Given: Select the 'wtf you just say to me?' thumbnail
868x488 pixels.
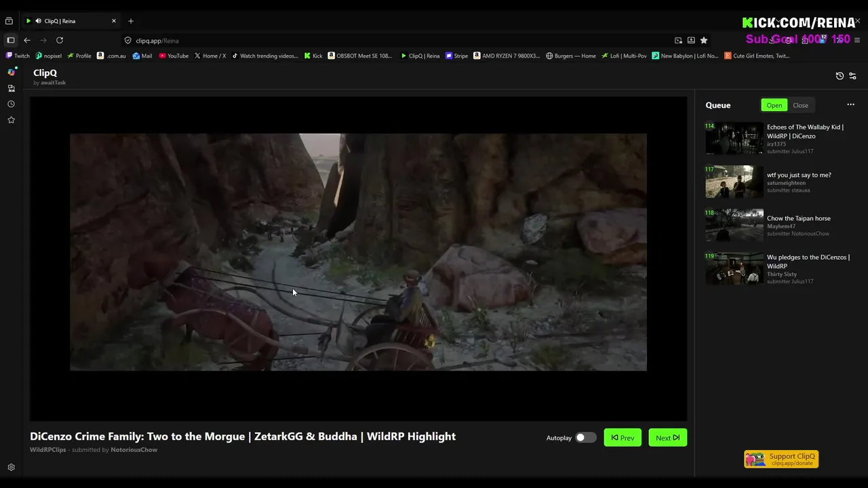Looking at the screenshot, I should [734, 182].
